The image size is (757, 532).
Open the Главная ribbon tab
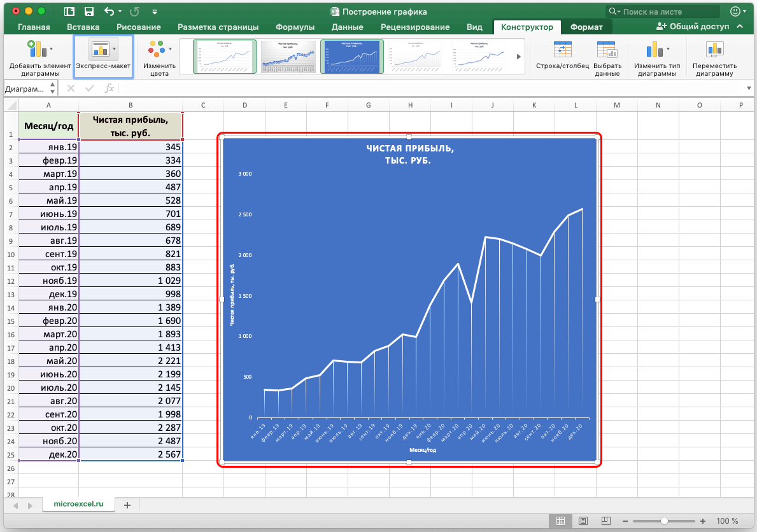[34, 27]
